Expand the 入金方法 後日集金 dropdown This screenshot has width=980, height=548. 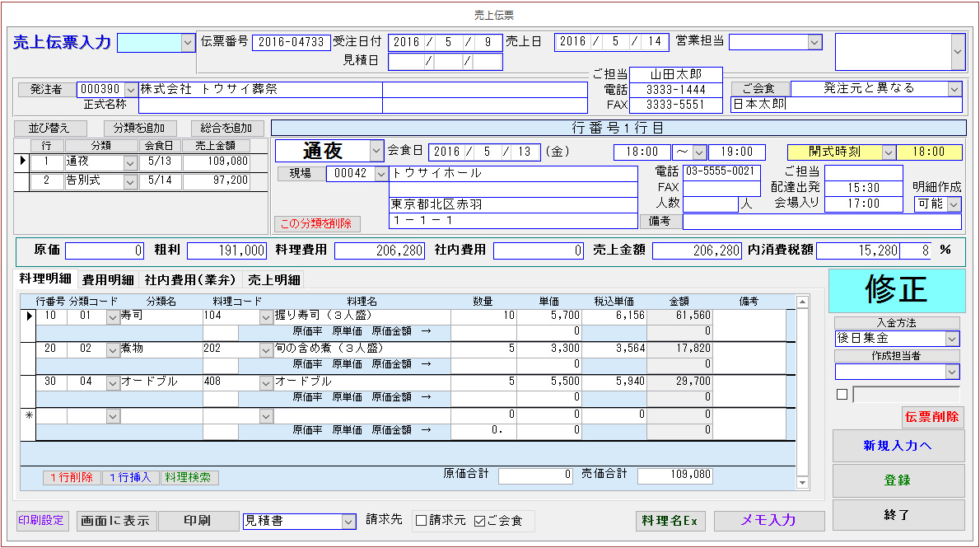point(952,339)
